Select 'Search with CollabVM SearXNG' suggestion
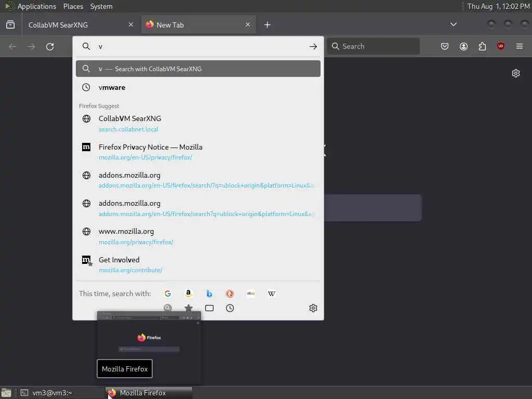Viewport: 532px width, 399px height. 198,69
